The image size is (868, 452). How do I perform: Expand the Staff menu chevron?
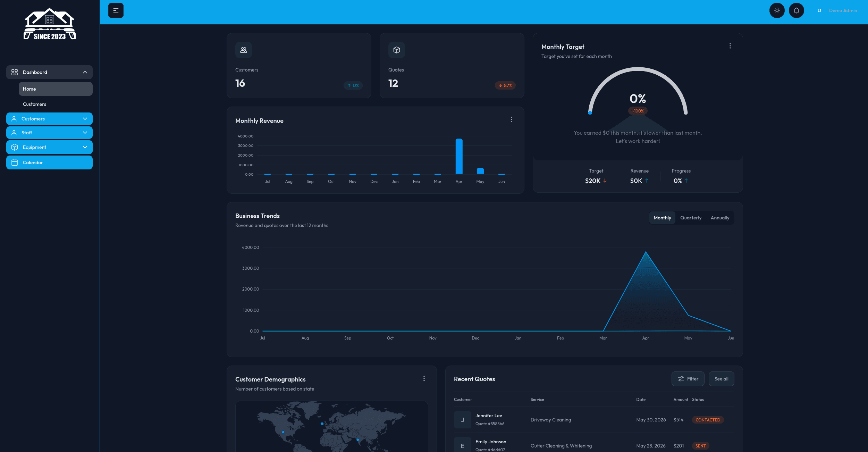tap(85, 133)
